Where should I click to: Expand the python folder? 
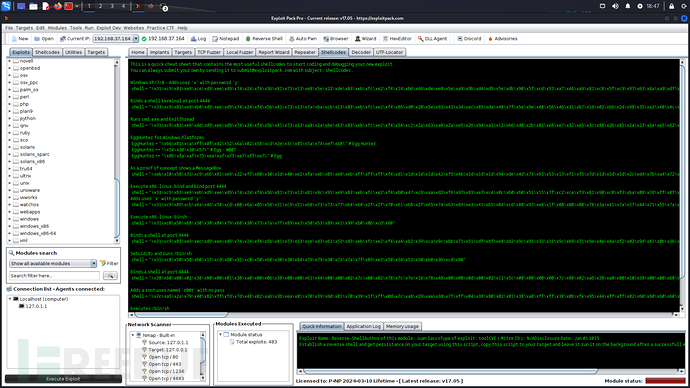(x=10, y=118)
